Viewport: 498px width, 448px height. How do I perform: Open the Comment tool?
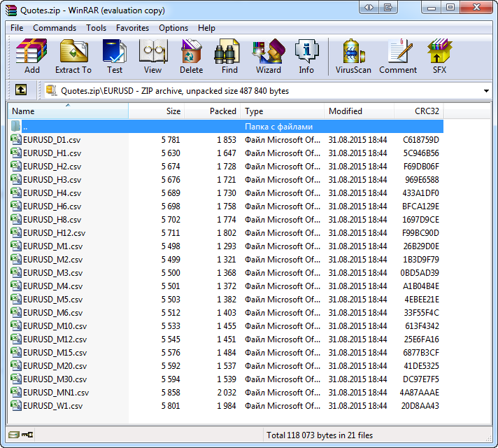pos(398,57)
